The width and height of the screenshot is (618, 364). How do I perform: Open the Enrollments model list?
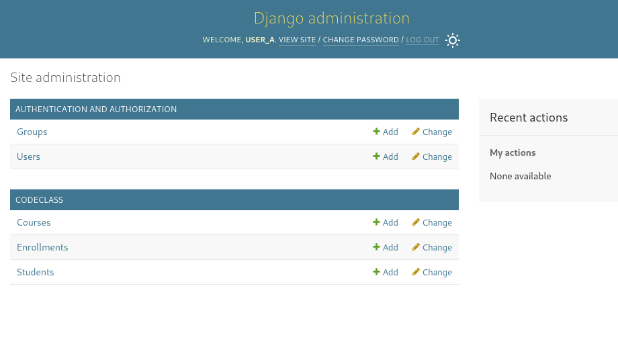42,247
